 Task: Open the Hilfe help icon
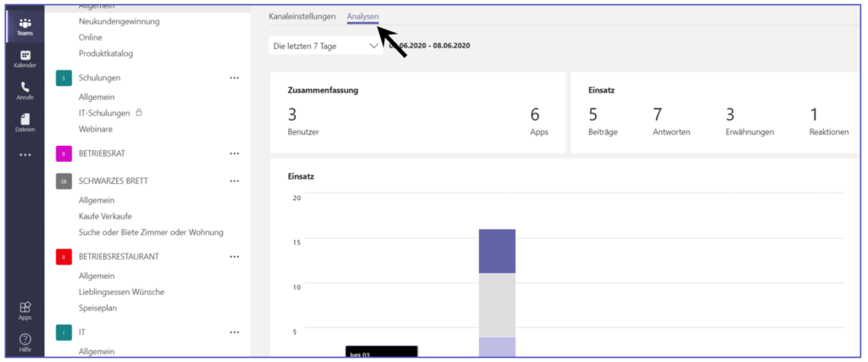pos(25,343)
